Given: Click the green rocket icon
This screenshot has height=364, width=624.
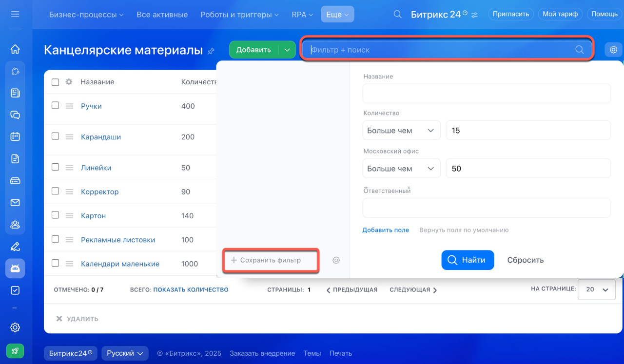Looking at the screenshot, I should point(15,350).
